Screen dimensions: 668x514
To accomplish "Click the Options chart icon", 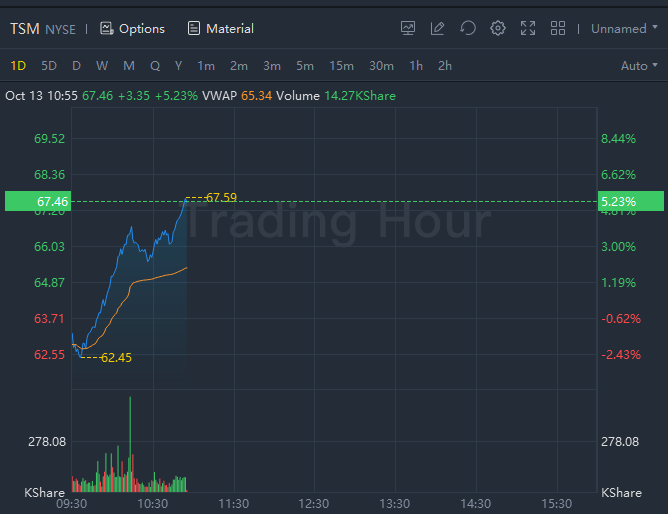I will (x=107, y=28).
